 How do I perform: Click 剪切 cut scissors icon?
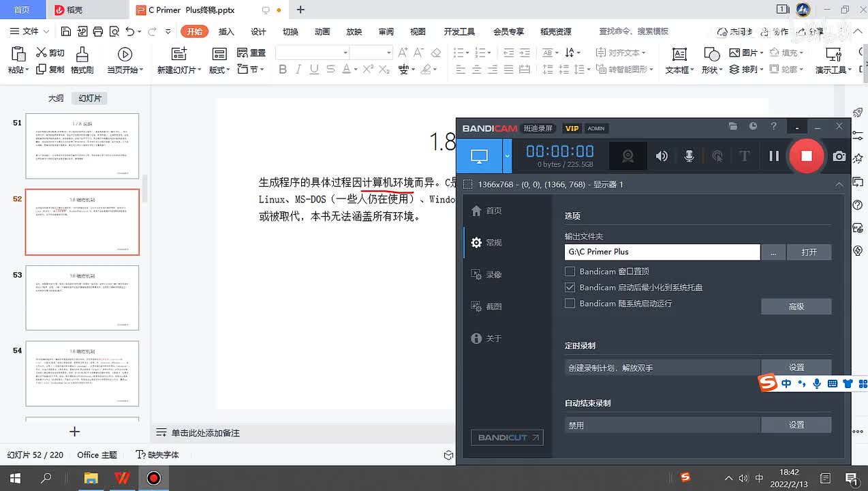(x=42, y=53)
